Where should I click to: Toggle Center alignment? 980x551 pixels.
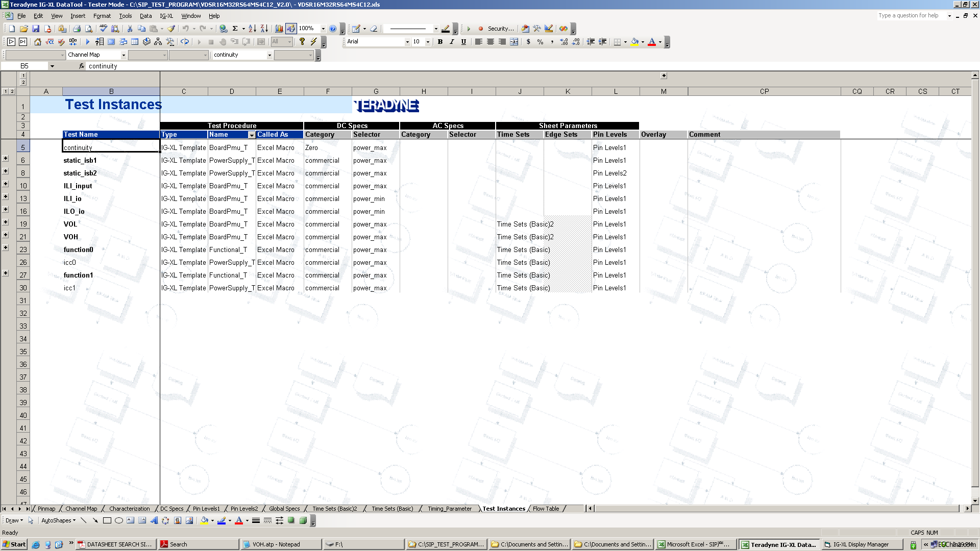[x=490, y=42]
